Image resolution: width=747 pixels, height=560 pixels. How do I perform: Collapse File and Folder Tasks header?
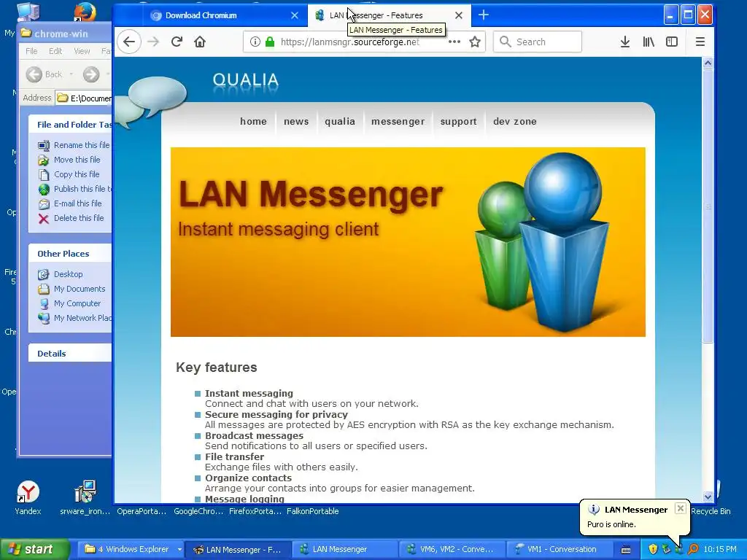pos(71,125)
